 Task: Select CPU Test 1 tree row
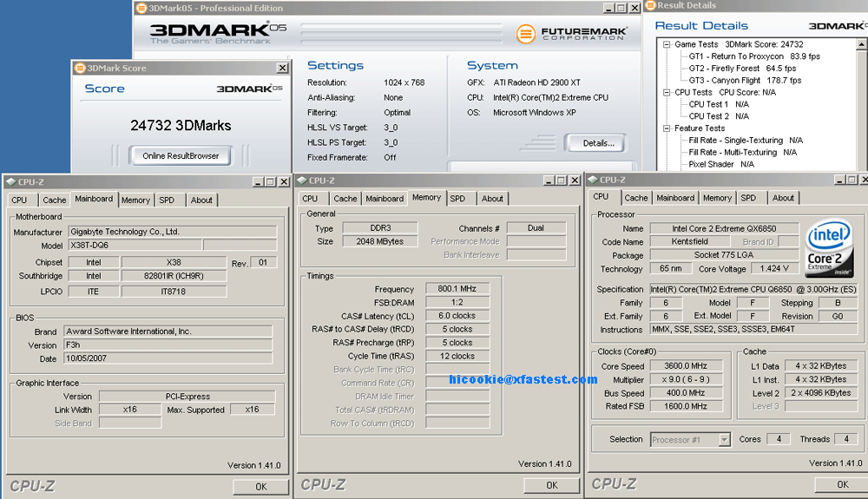[719, 104]
